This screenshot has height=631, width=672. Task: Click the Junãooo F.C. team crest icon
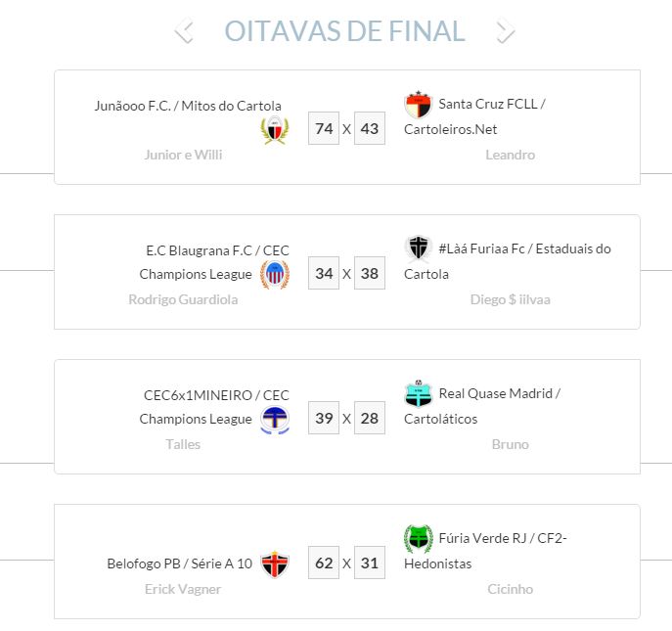click(275, 130)
